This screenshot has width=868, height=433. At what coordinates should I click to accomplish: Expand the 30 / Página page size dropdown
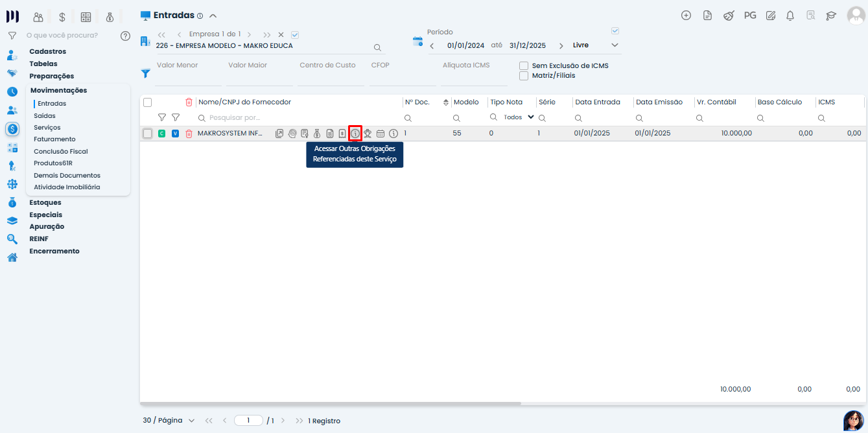point(169,421)
